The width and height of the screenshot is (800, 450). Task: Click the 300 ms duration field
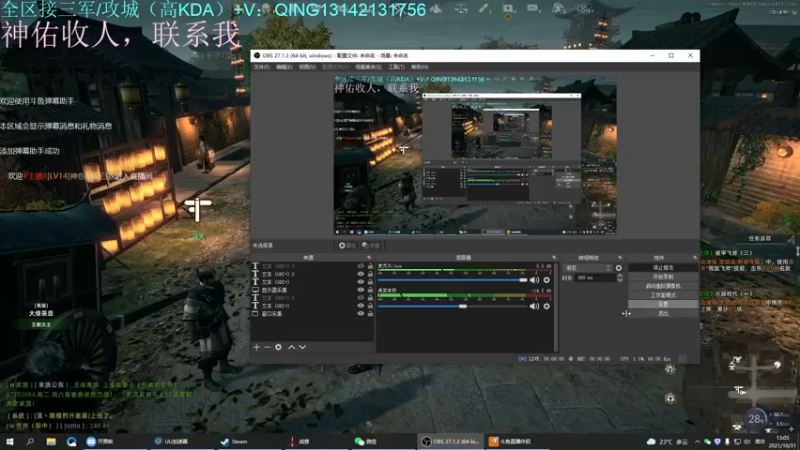595,278
